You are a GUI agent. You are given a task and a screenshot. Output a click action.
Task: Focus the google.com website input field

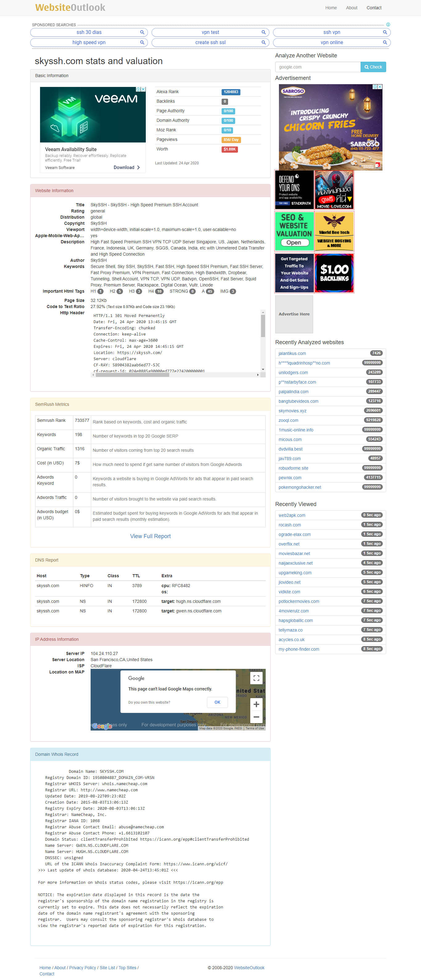(x=317, y=67)
